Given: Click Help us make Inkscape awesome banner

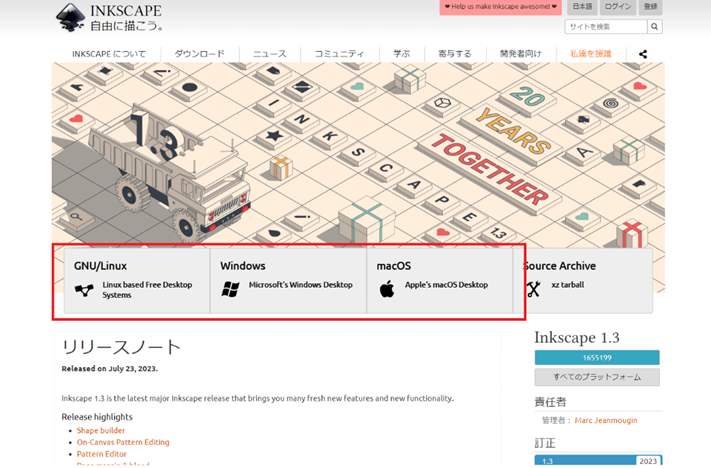Looking at the screenshot, I should point(501,7).
